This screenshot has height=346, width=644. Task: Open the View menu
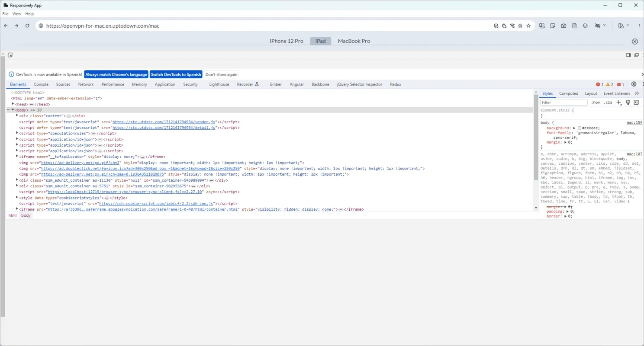click(x=17, y=14)
